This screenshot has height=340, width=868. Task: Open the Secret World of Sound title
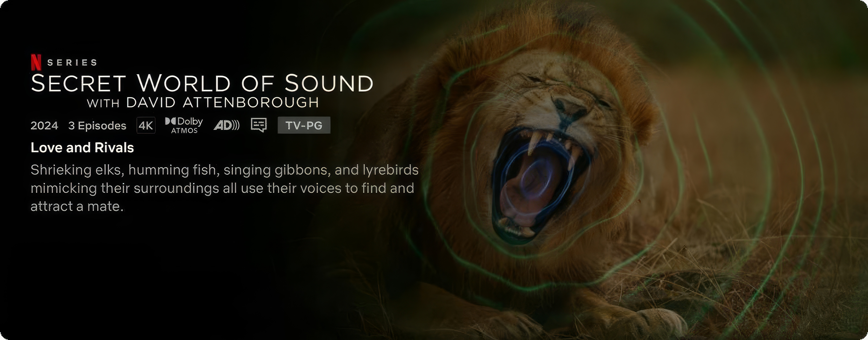tap(202, 83)
